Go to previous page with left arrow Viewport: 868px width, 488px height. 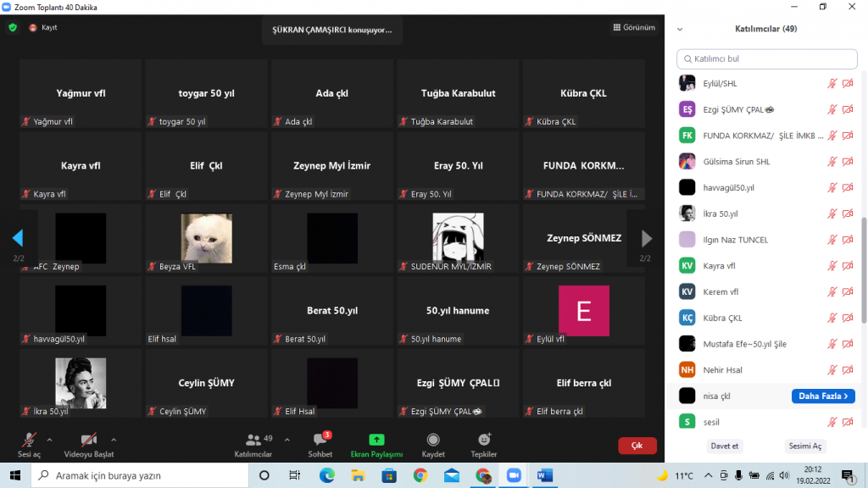tap(17, 238)
